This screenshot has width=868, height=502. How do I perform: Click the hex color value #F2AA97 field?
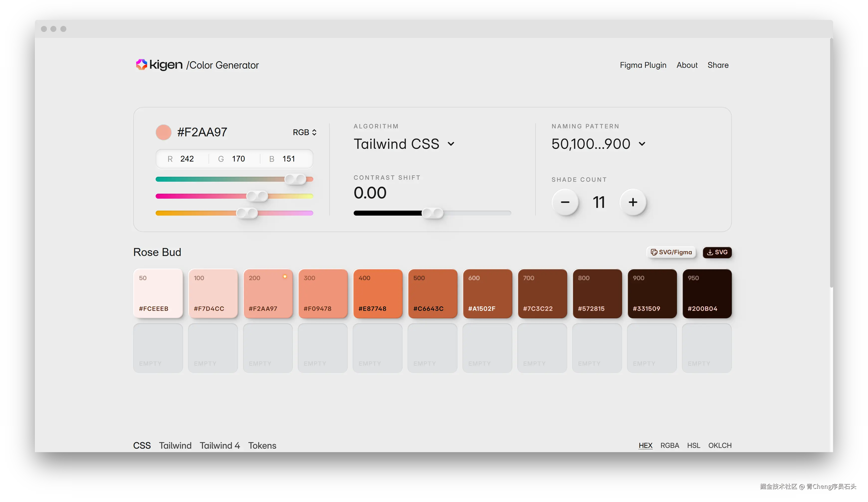(202, 132)
